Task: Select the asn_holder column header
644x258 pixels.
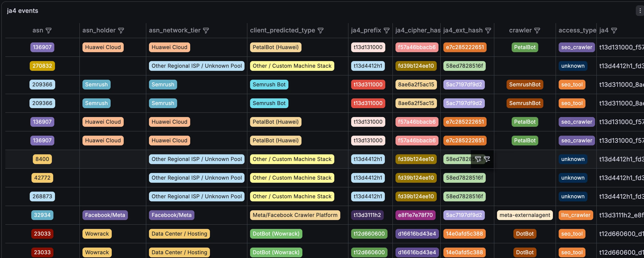Action: 99,30
